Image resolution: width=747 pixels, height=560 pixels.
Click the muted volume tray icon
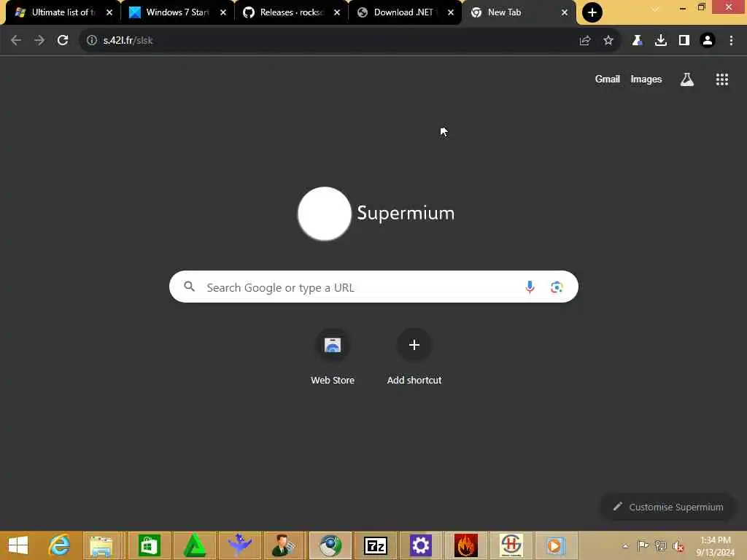pyautogui.click(x=678, y=546)
